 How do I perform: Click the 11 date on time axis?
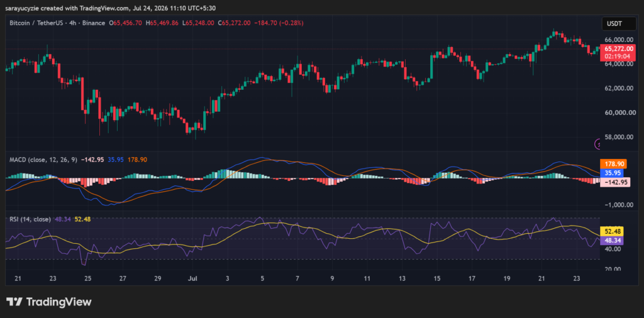tap(367, 278)
